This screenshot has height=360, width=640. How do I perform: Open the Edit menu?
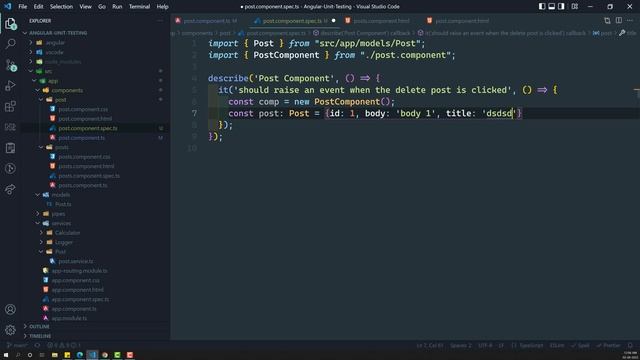pos(38,7)
